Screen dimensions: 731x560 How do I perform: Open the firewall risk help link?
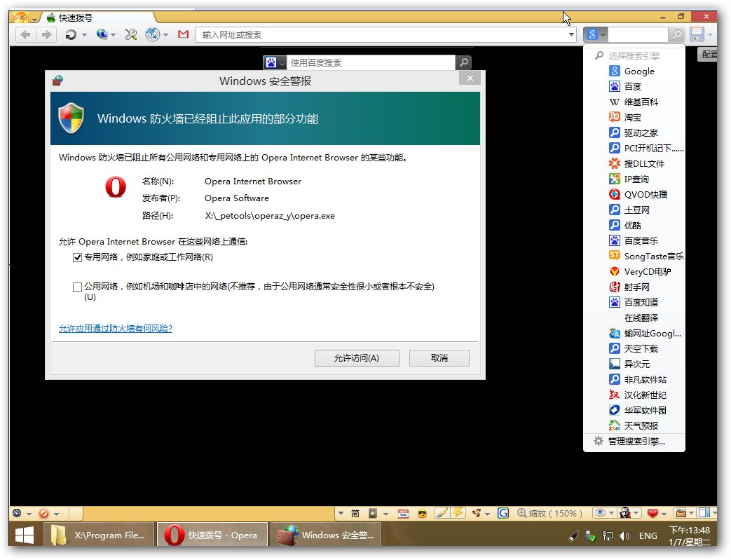point(116,329)
